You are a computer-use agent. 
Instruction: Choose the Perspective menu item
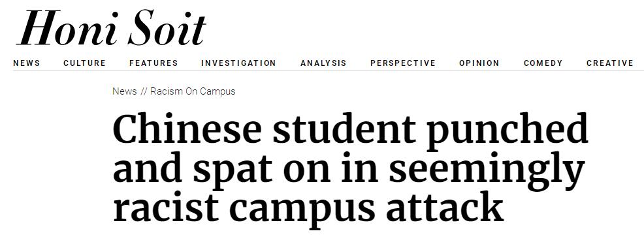(403, 63)
